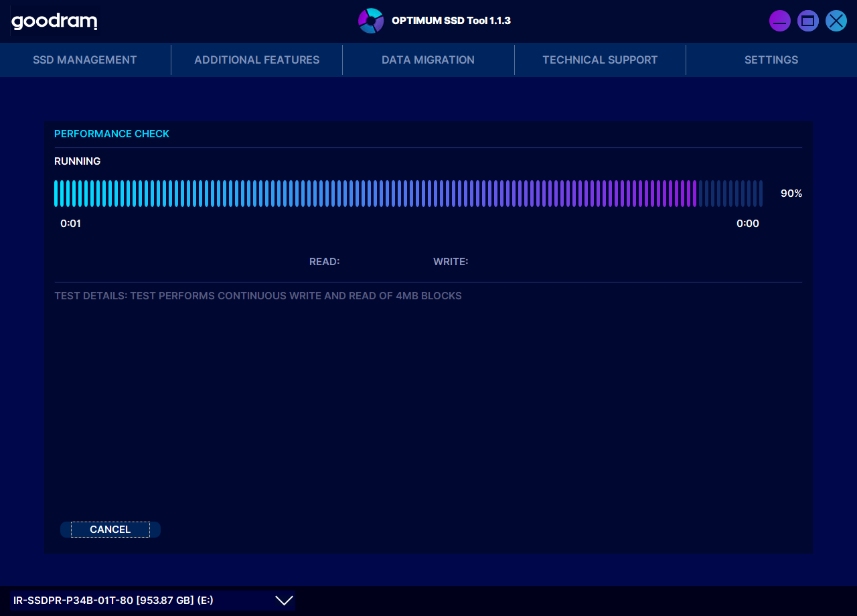The height and width of the screenshot is (616, 857).
Task: Cancel the running performance check
Action: 110,530
